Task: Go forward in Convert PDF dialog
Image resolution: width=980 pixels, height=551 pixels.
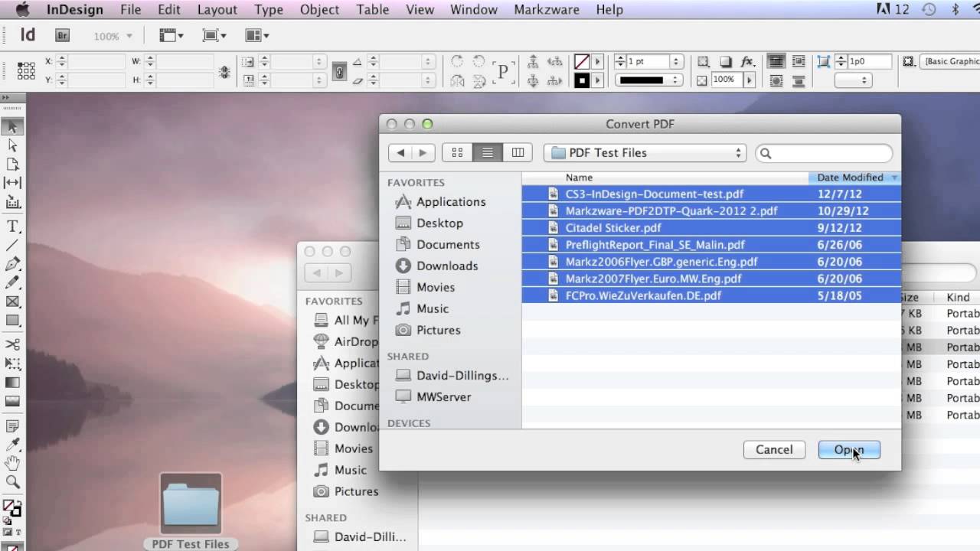Action: [423, 152]
